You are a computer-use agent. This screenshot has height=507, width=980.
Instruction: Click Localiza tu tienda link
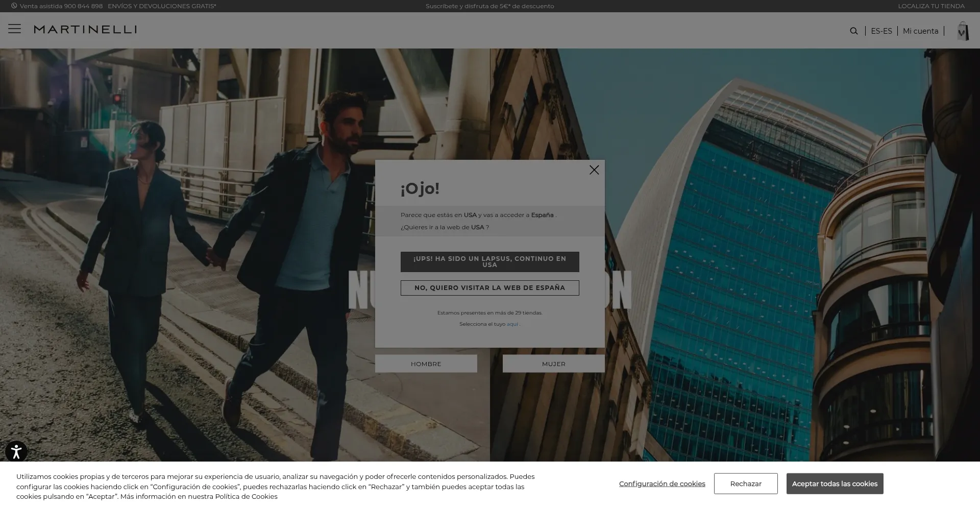tap(931, 6)
